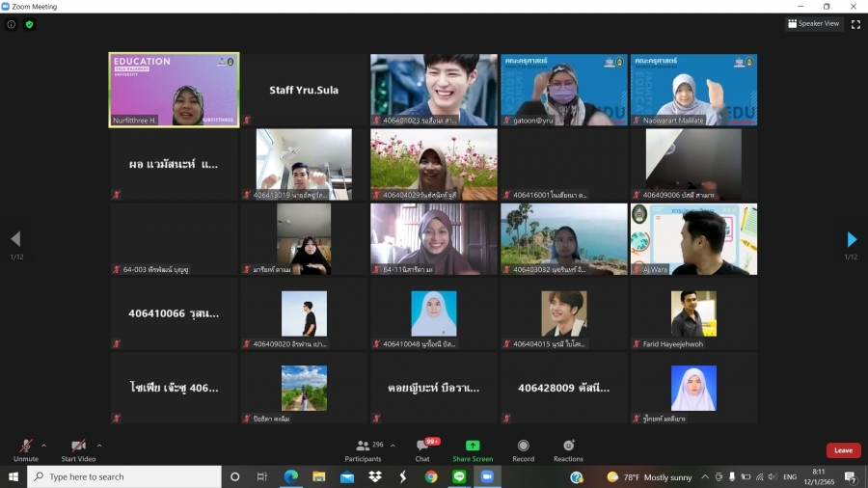Image resolution: width=868 pixels, height=488 pixels.
Task: Unmute the microphone
Action: point(26,447)
